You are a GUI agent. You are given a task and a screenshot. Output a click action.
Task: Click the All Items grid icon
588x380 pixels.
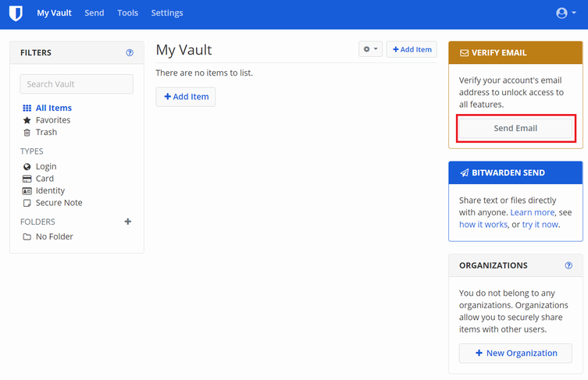coord(27,108)
